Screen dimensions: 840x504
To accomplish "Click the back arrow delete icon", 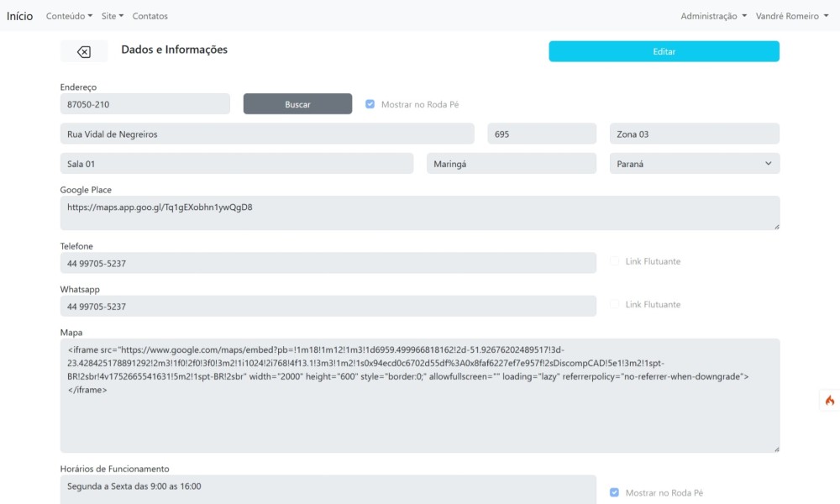I will click(x=84, y=52).
